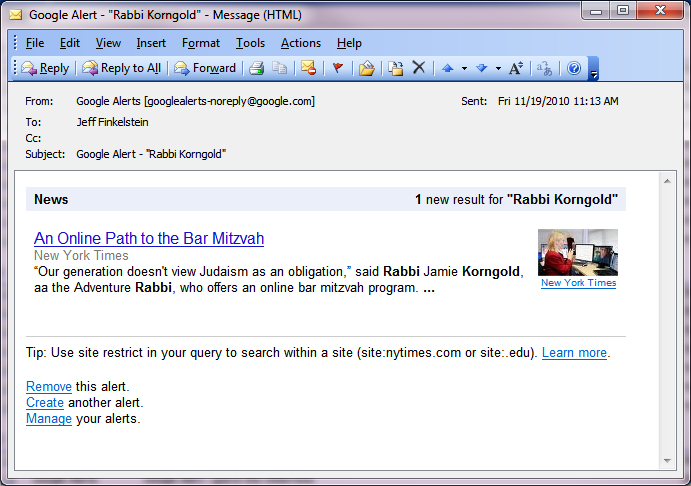Click Remove to delete this alert
Image resolution: width=691 pixels, height=486 pixels.
tap(49, 386)
